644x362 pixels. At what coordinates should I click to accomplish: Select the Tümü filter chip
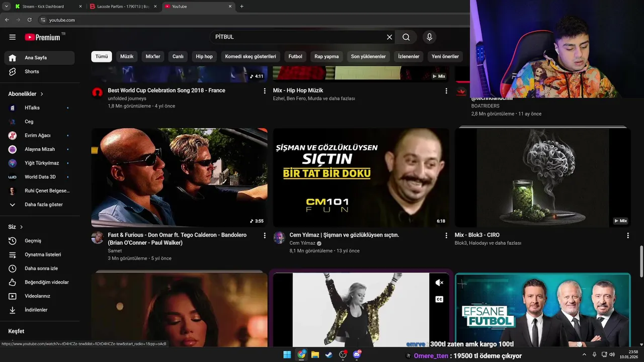coord(102,56)
